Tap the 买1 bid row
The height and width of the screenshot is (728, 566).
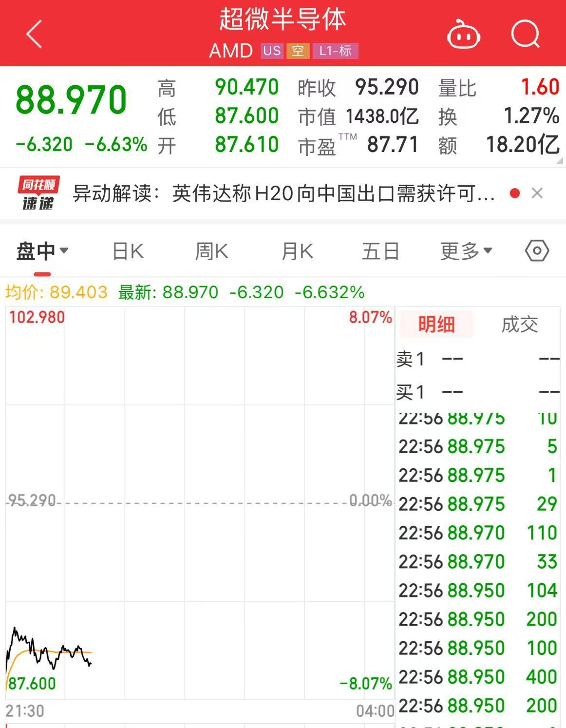[478, 392]
